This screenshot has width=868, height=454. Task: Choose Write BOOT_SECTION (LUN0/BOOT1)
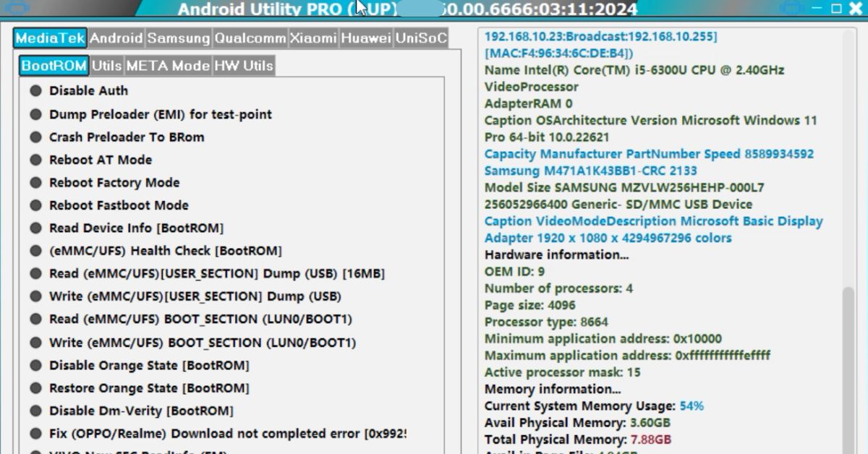[193, 343]
